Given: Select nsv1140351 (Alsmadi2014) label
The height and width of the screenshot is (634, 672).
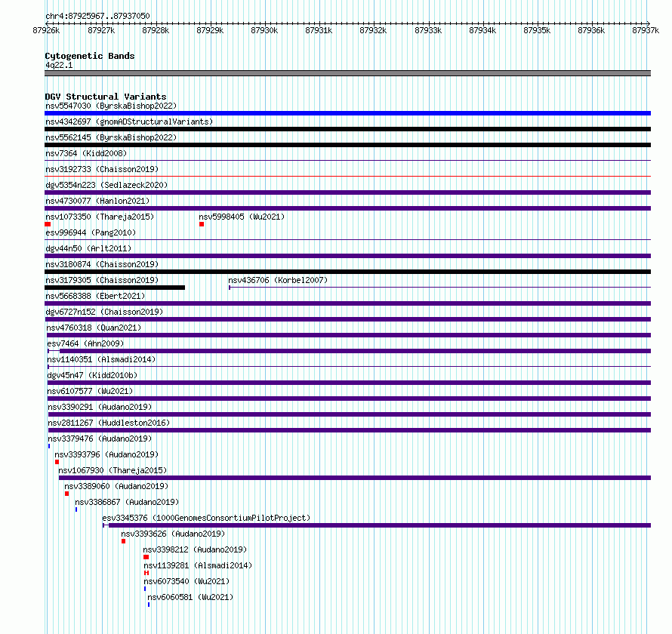Looking at the screenshot, I should pos(101,359).
